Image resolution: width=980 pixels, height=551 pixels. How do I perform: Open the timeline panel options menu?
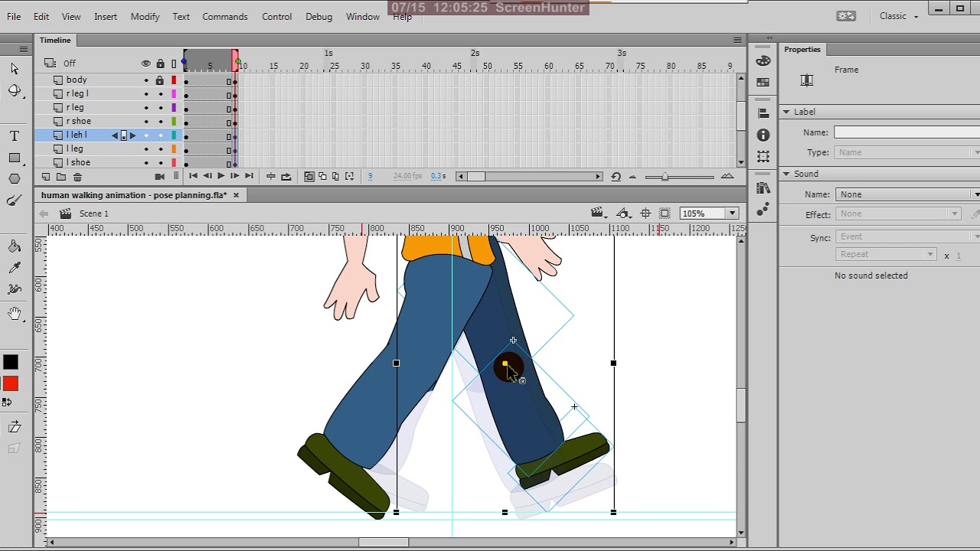pyautogui.click(x=737, y=41)
